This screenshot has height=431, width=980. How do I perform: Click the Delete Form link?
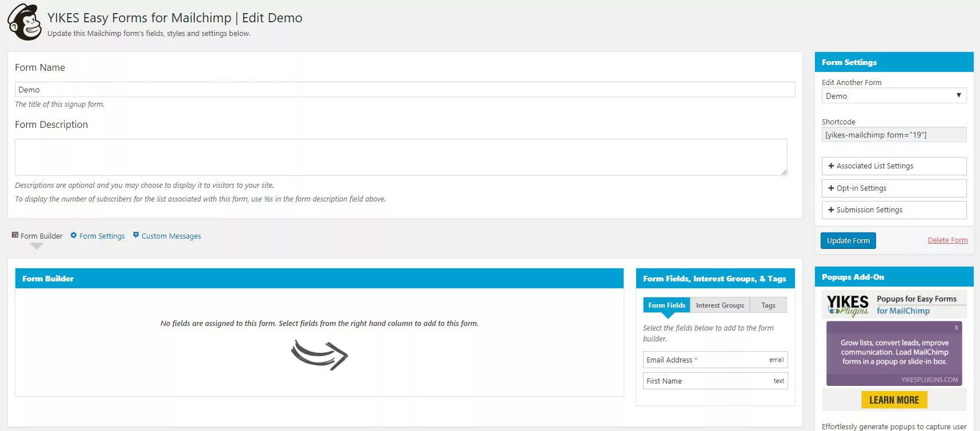tap(947, 240)
